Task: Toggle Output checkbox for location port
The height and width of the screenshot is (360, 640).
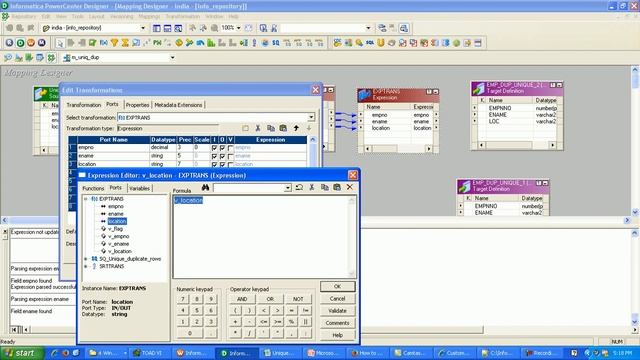Action: click(222, 164)
